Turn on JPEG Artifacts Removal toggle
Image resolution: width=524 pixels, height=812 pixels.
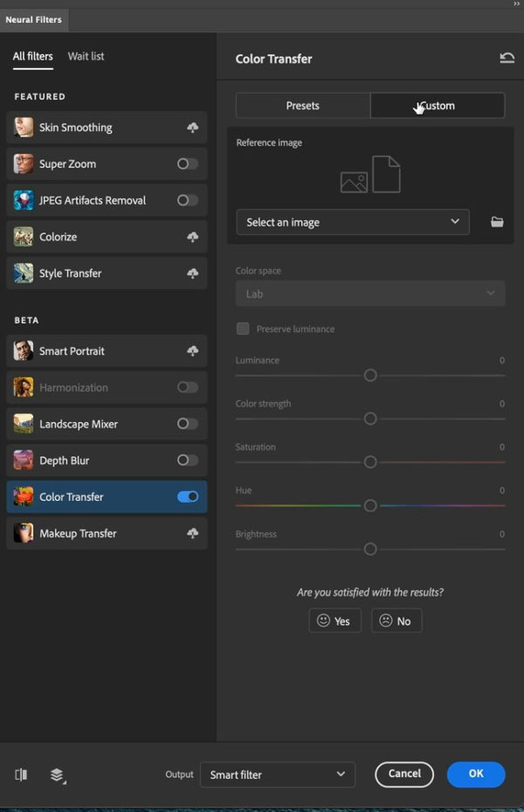point(187,200)
